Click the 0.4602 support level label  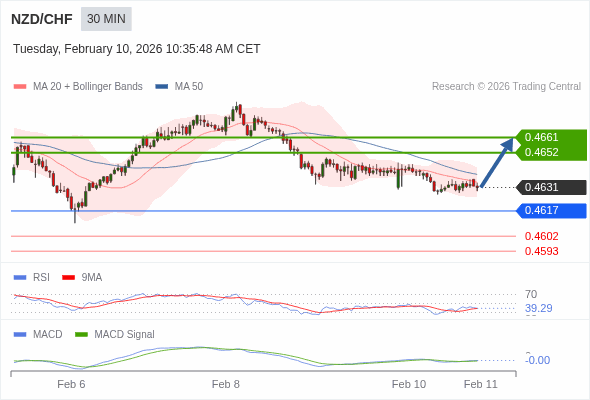tap(541, 236)
